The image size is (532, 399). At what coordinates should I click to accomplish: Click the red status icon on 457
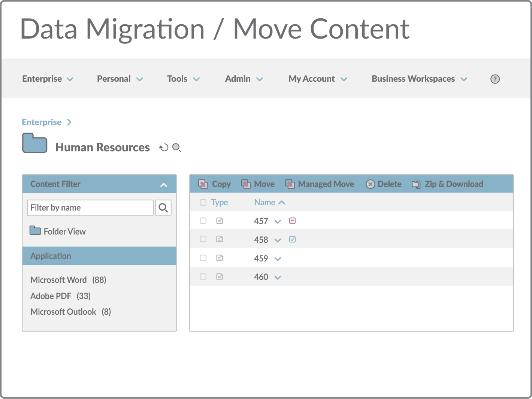(x=292, y=221)
